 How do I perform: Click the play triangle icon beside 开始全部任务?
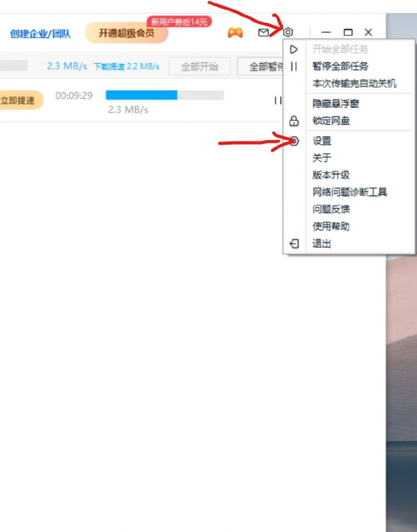pyautogui.click(x=294, y=49)
